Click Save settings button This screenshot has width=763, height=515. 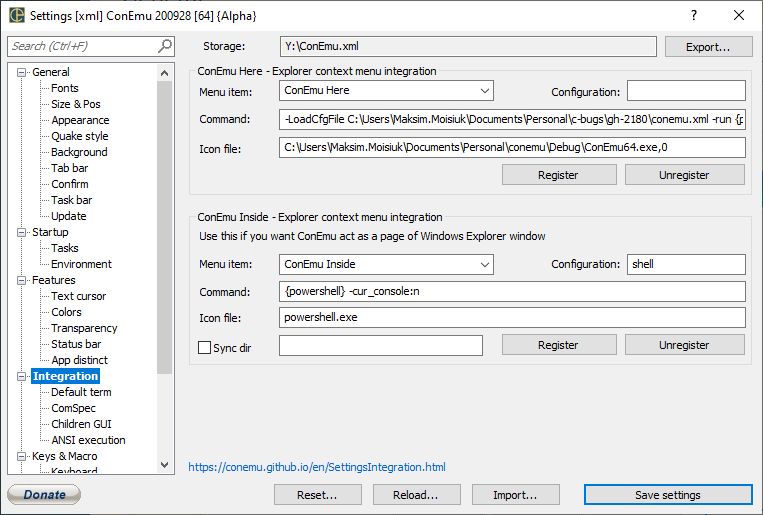pos(668,495)
